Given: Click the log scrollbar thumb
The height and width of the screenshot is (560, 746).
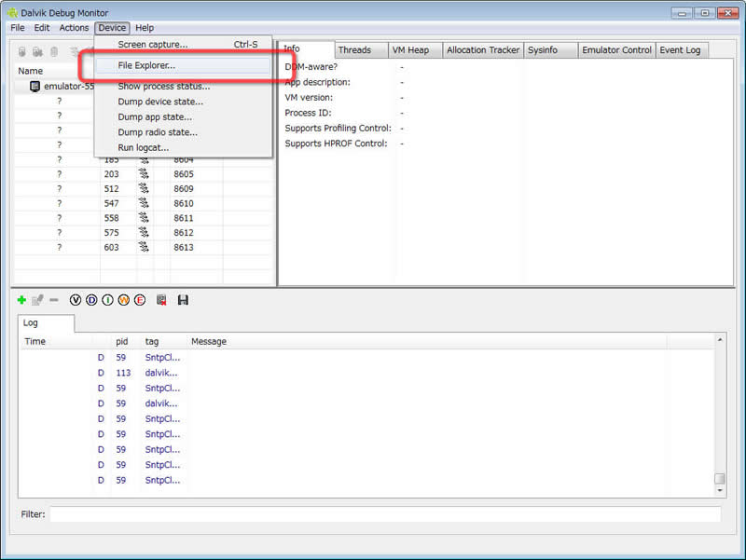Looking at the screenshot, I should [720, 478].
